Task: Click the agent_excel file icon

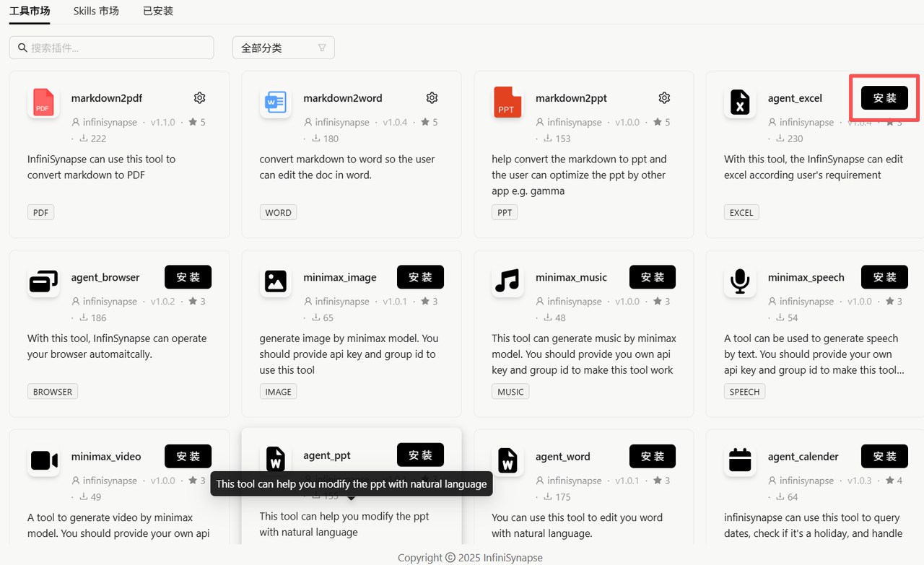Action: (740, 102)
